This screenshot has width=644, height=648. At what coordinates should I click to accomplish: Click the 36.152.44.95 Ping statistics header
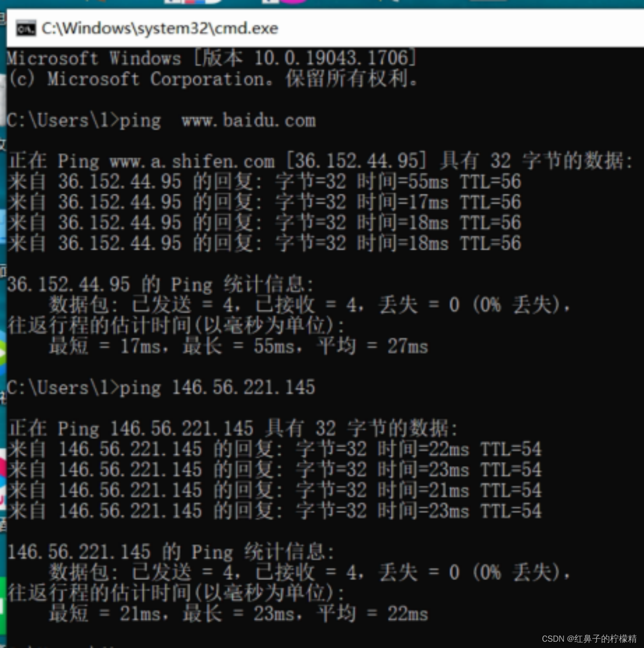coord(161,284)
